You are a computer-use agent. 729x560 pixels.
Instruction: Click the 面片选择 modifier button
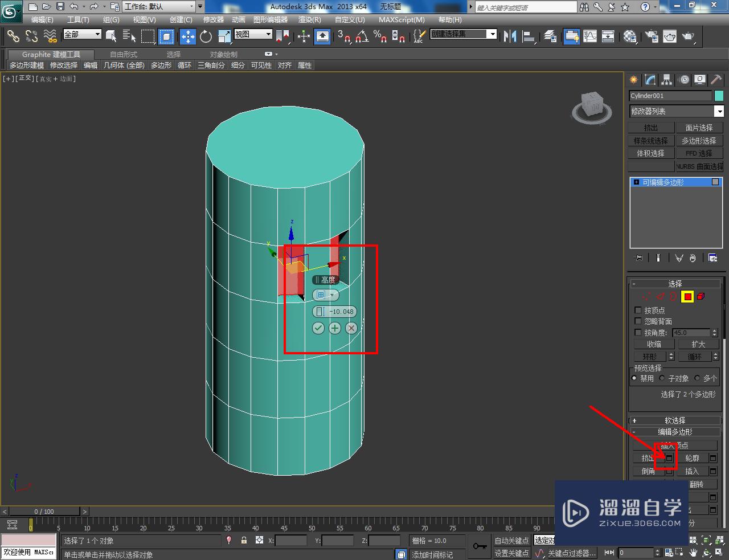pyautogui.click(x=699, y=128)
